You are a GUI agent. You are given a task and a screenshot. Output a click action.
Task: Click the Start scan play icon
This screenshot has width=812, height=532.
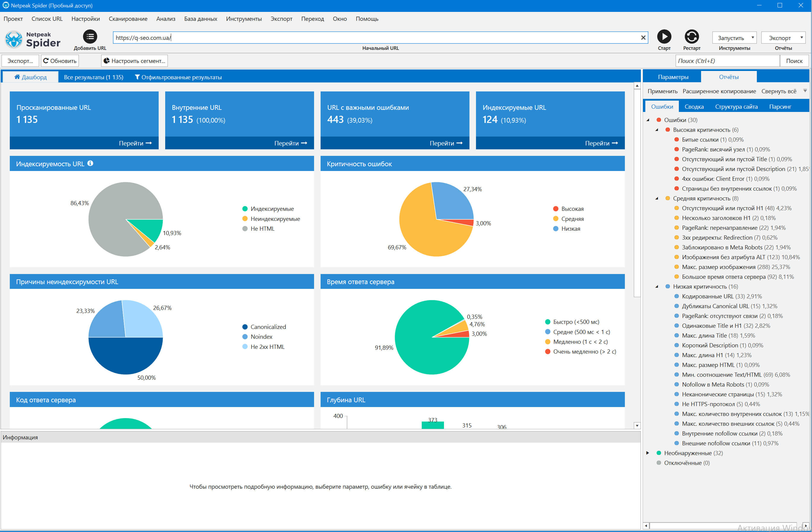pos(664,37)
